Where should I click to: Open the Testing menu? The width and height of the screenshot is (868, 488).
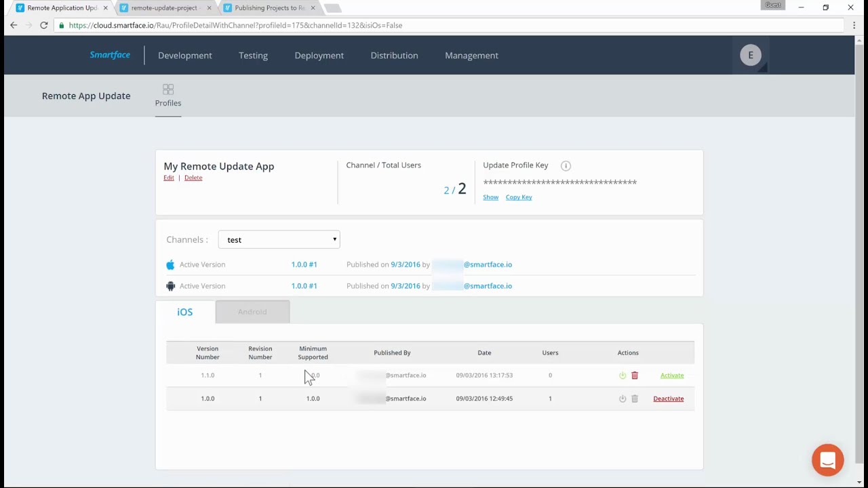coord(253,56)
